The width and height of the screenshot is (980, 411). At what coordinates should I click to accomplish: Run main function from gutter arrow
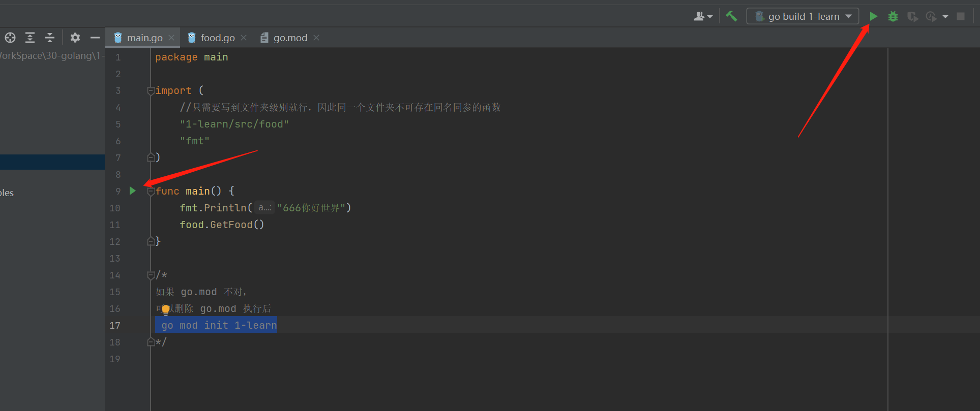click(x=133, y=191)
